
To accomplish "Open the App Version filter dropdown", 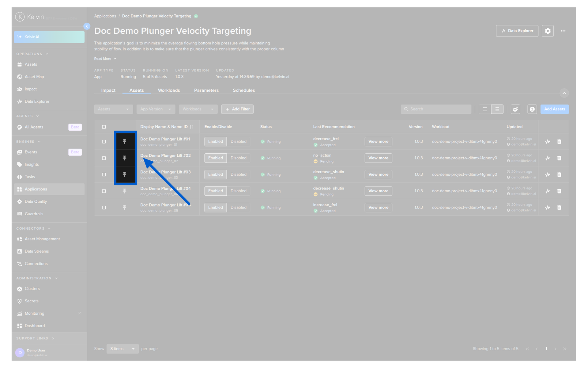I will [x=156, y=109].
